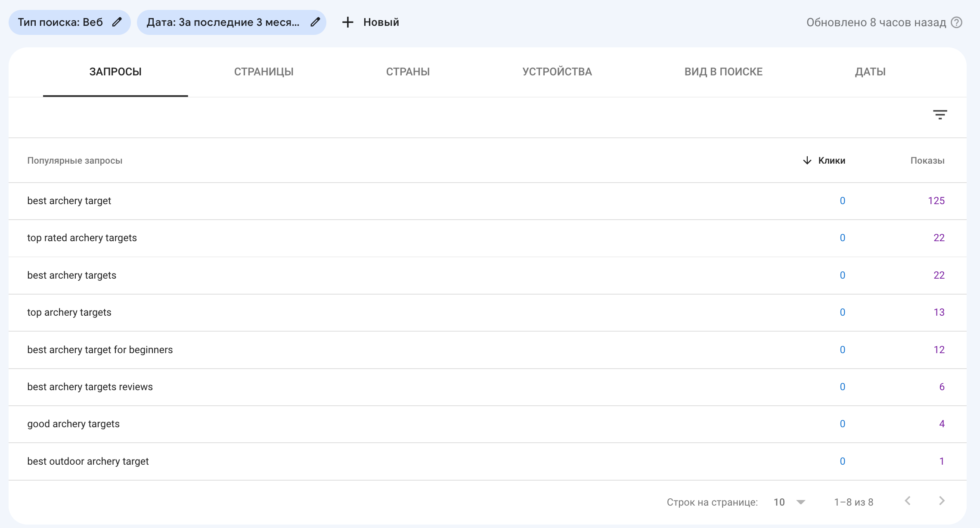Select the ВИД В ПОИСКЕ tab

coord(723,72)
